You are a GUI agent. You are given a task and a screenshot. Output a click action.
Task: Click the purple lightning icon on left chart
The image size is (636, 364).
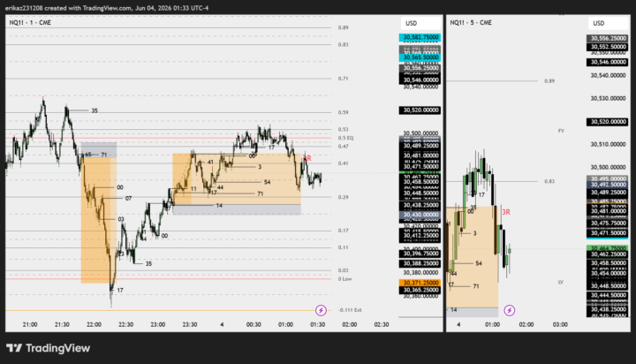[321, 310]
